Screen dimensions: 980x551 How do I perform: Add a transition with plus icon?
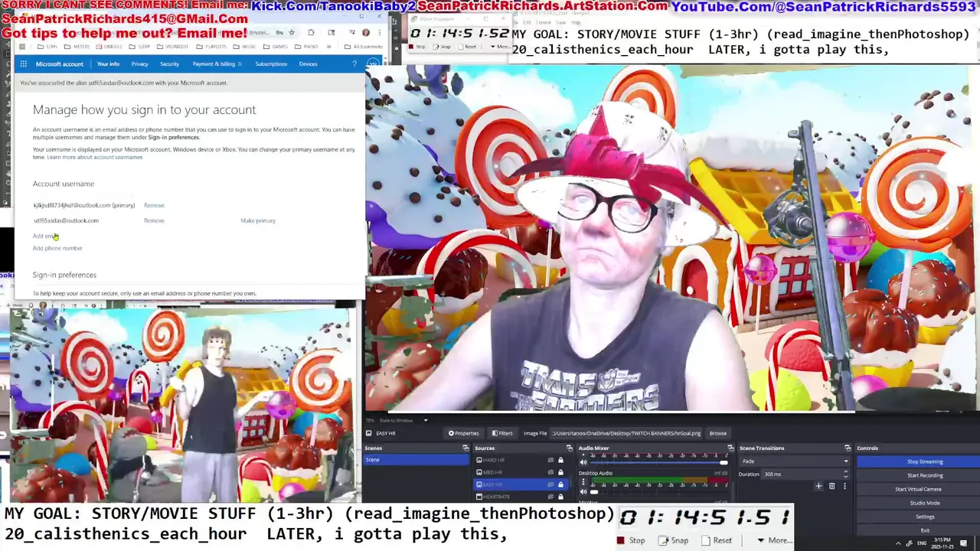[x=818, y=486]
